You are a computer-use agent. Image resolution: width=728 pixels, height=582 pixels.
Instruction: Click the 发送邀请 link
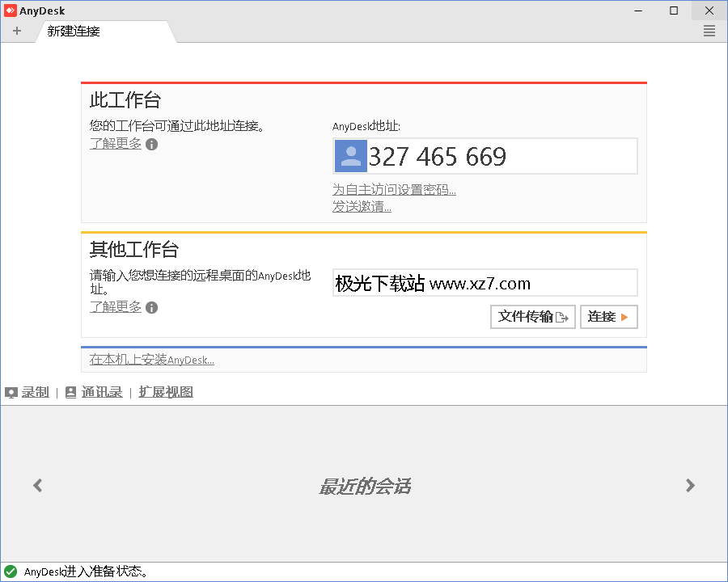pos(360,207)
